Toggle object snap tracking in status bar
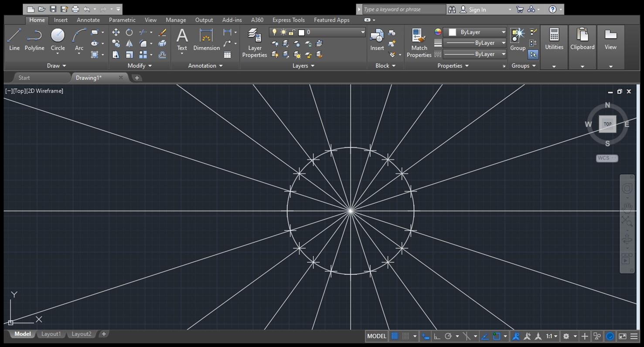 pos(484,336)
